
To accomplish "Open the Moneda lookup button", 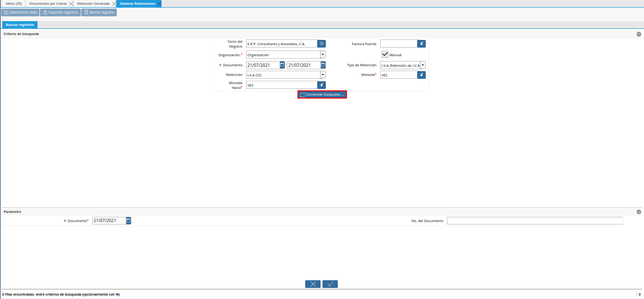I will click(421, 75).
